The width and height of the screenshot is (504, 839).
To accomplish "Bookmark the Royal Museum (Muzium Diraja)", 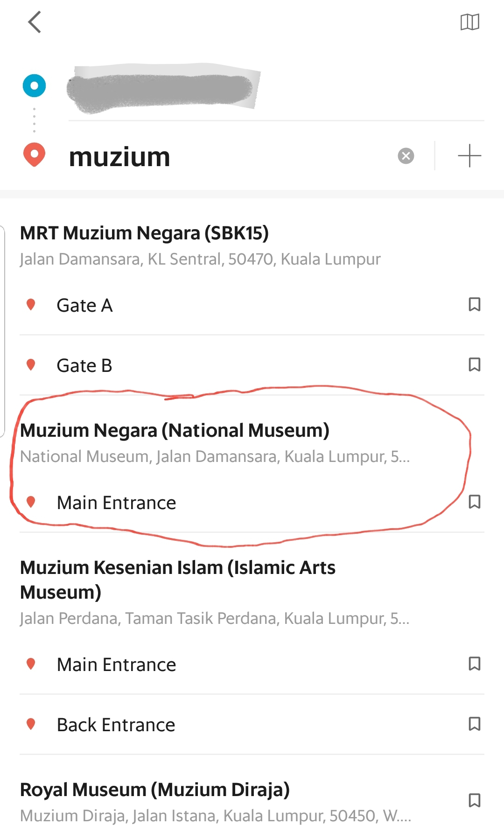I will coord(474,801).
